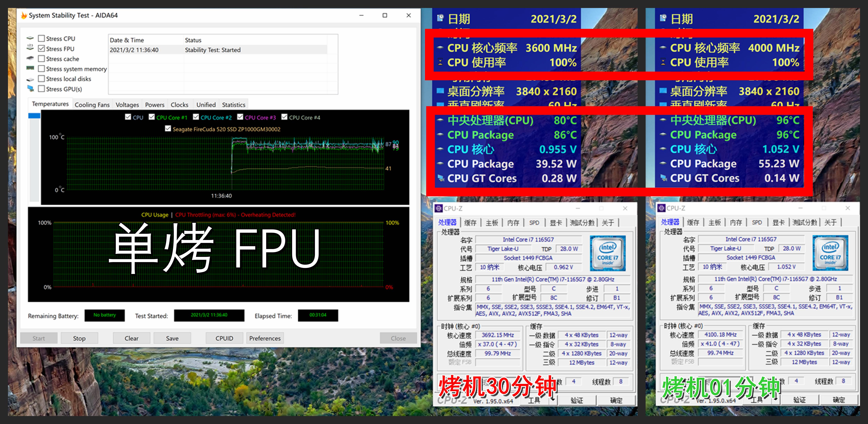Image resolution: width=868 pixels, height=424 pixels.
Task: Uncheck the Seagate FireCuda 520 SSD graph checkbox
Action: (x=168, y=129)
